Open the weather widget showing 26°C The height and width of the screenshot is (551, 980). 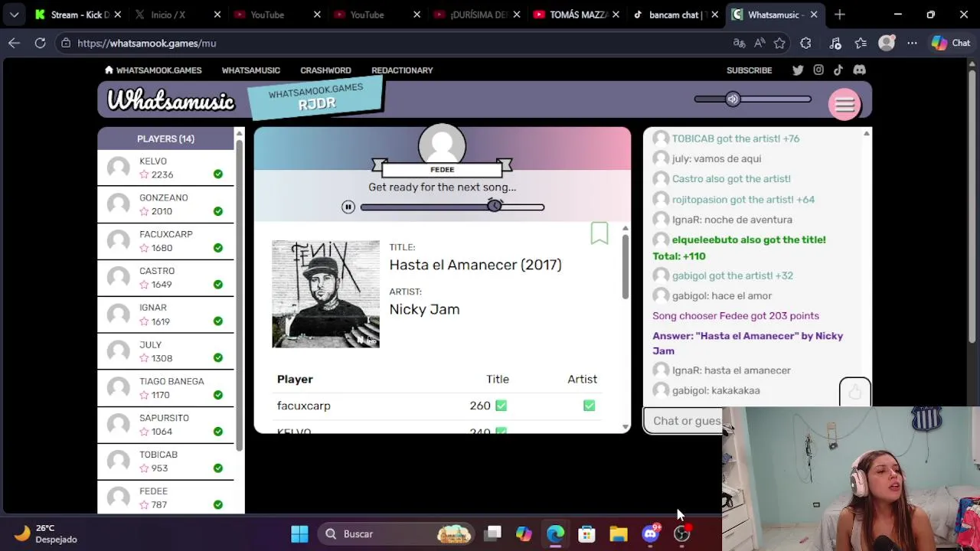(46, 533)
